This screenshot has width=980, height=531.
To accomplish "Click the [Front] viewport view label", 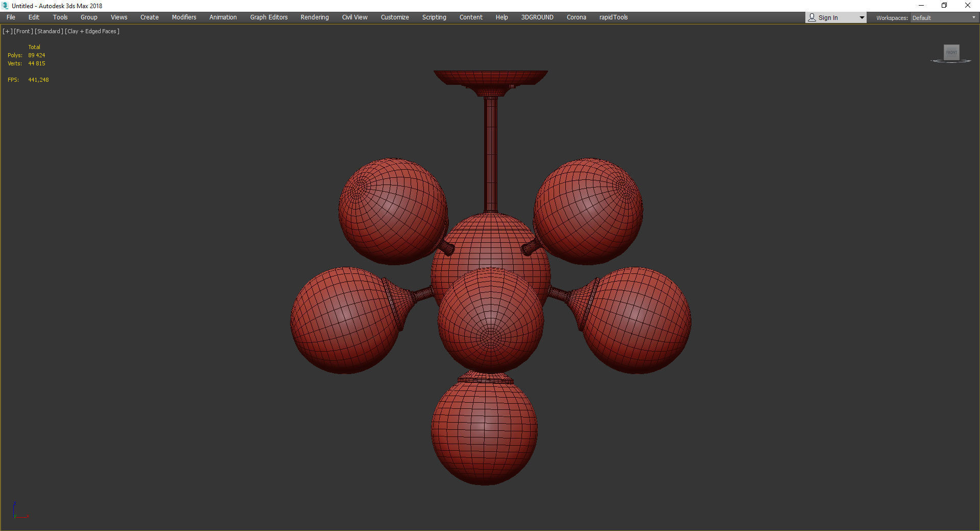I will tap(23, 31).
